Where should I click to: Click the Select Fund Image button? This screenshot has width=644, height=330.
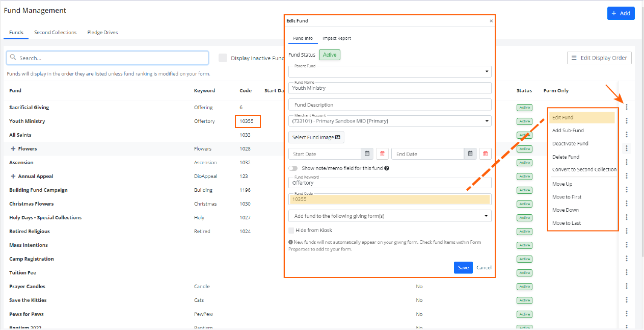click(316, 137)
